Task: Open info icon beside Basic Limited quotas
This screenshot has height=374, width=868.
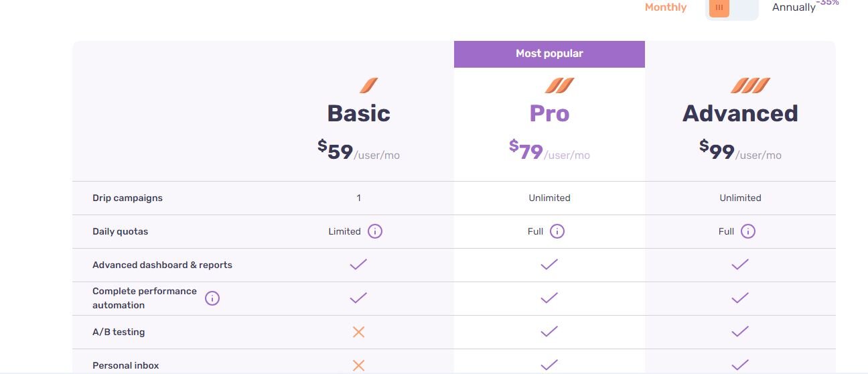Action: coord(375,231)
